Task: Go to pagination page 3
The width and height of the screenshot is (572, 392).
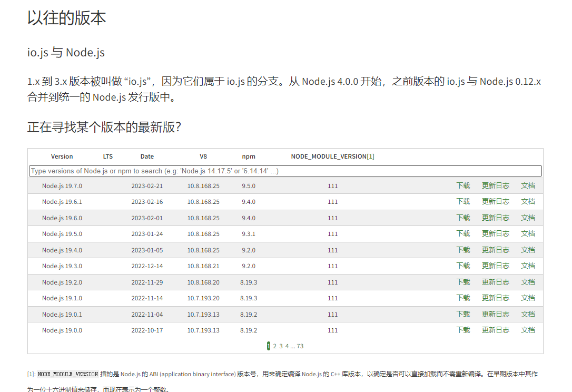Action: (281, 346)
